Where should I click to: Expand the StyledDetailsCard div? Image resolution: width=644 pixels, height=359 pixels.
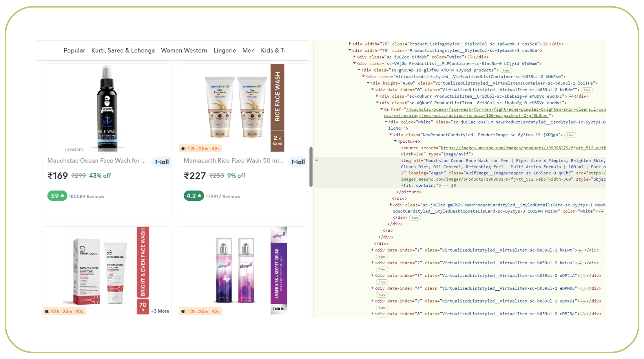coord(391,205)
